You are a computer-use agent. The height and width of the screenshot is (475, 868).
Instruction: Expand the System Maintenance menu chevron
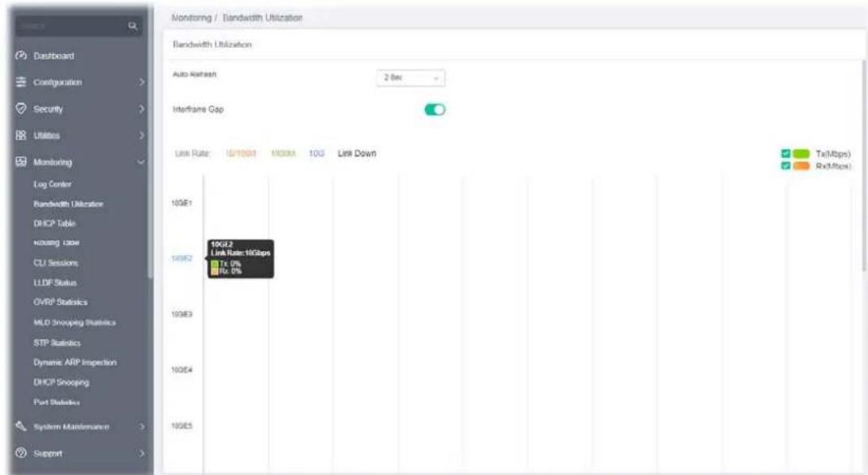(x=141, y=427)
